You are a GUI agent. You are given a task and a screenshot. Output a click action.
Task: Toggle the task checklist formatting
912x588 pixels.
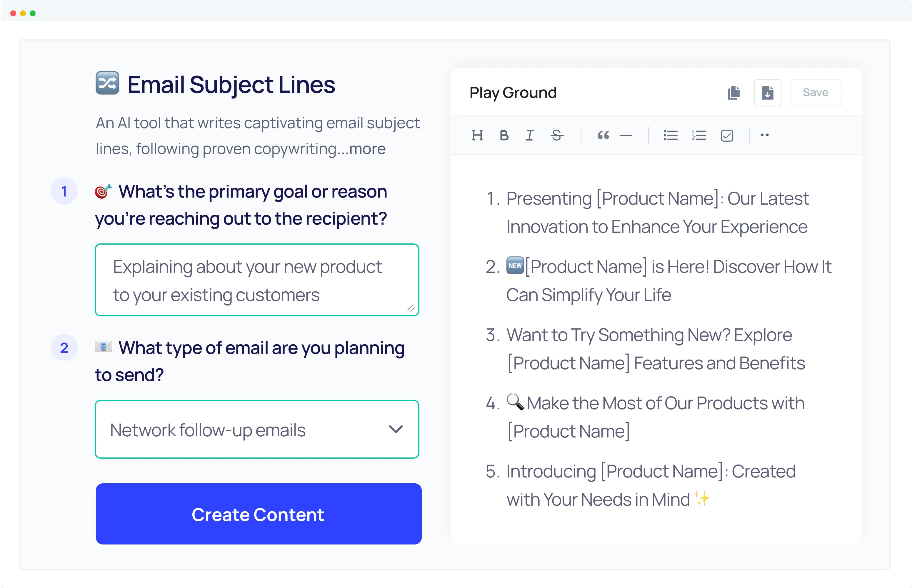[727, 135]
